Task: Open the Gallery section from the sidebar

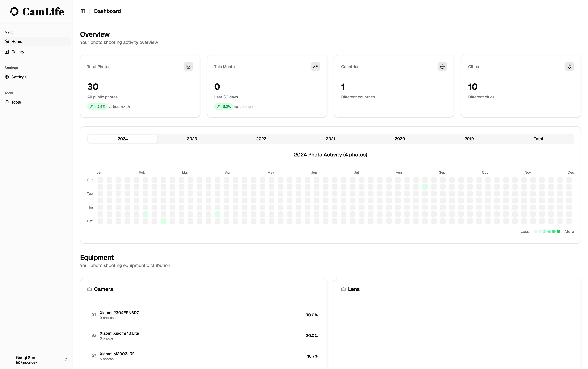Action: pos(18,52)
